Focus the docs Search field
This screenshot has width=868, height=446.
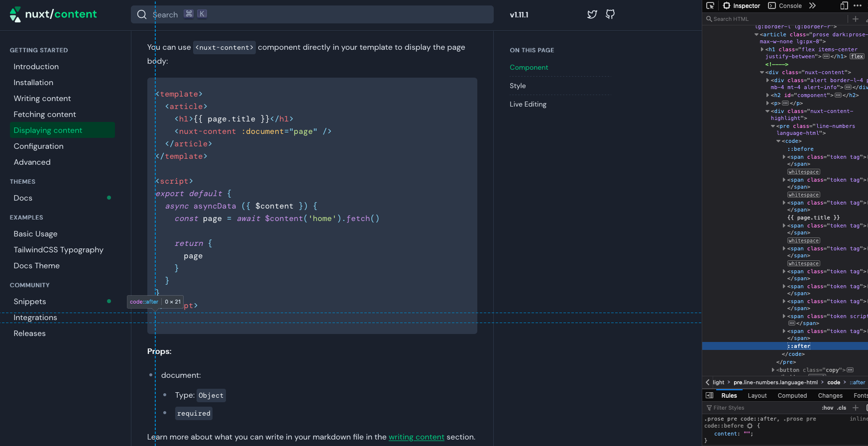tap(312, 14)
